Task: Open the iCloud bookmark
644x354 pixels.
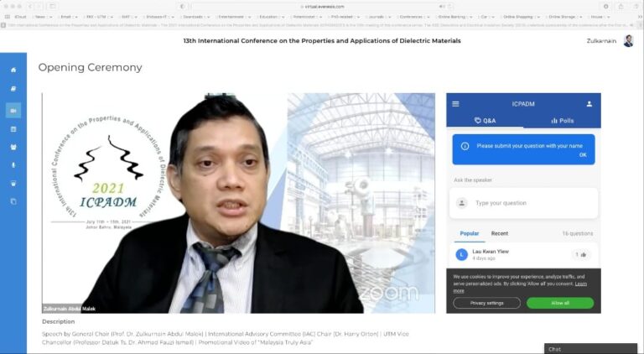Action: click(x=20, y=17)
